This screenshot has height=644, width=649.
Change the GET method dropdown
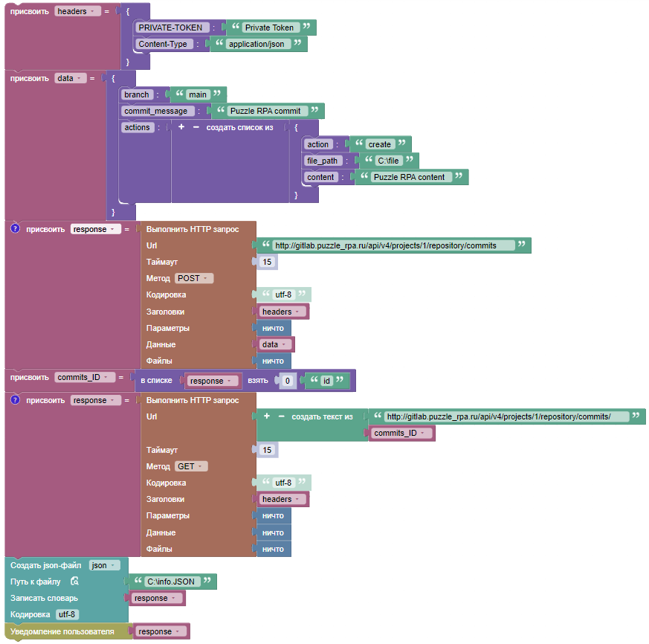[191, 466]
